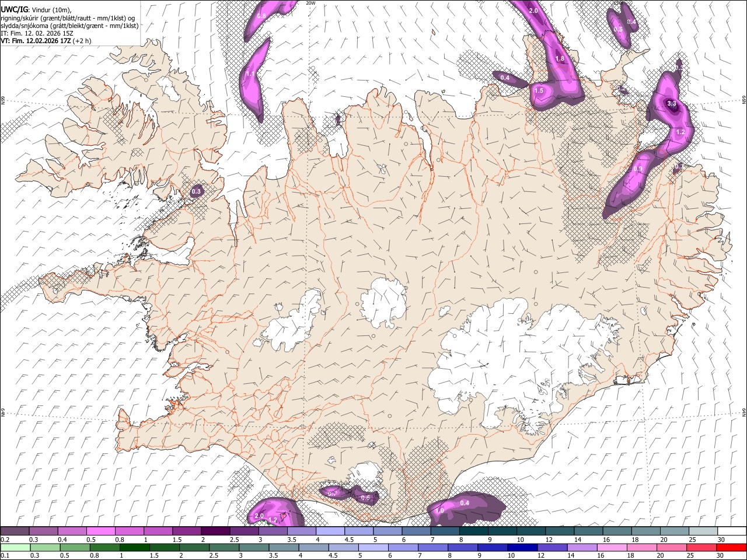The height and width of the screenshot is (560, 747).
Task: Pick the light grey 25–30 swatch in upper legend
Action: point(703,531)
